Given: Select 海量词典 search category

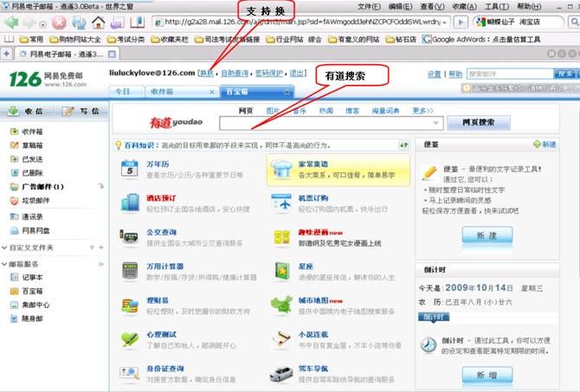Looking at the screenshot, I should 385,111.
